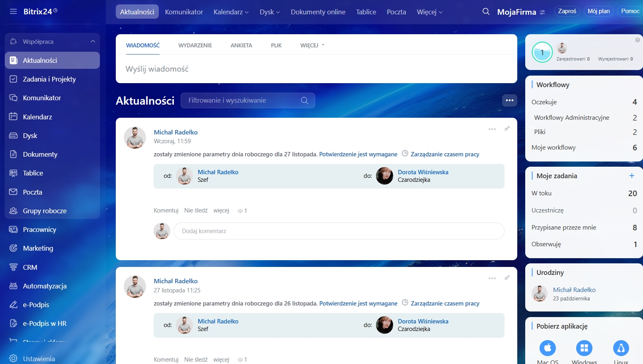Download the Windows application
The height and width of the screenshot is (364, 643).
(x=584, y=348)
